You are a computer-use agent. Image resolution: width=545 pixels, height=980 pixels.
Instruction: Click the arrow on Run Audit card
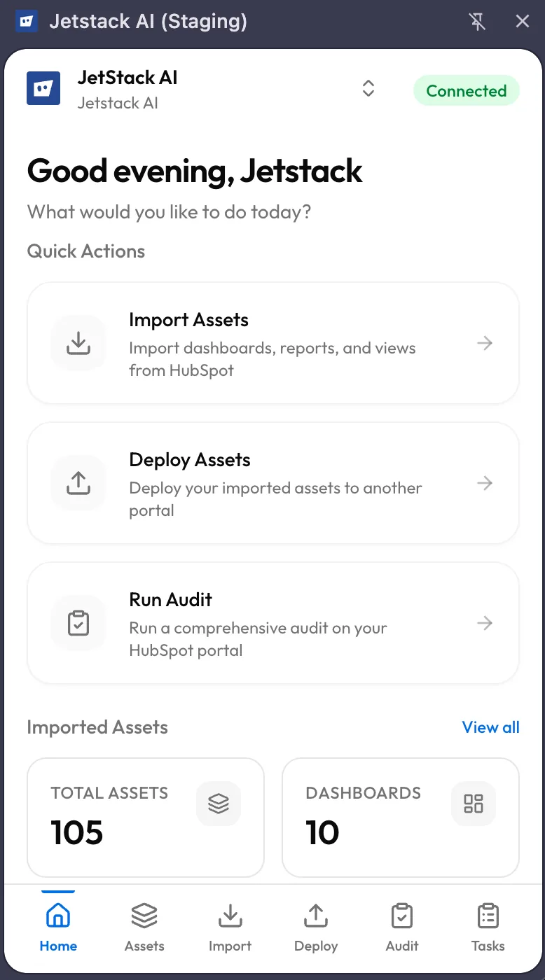tap(485, 623)
